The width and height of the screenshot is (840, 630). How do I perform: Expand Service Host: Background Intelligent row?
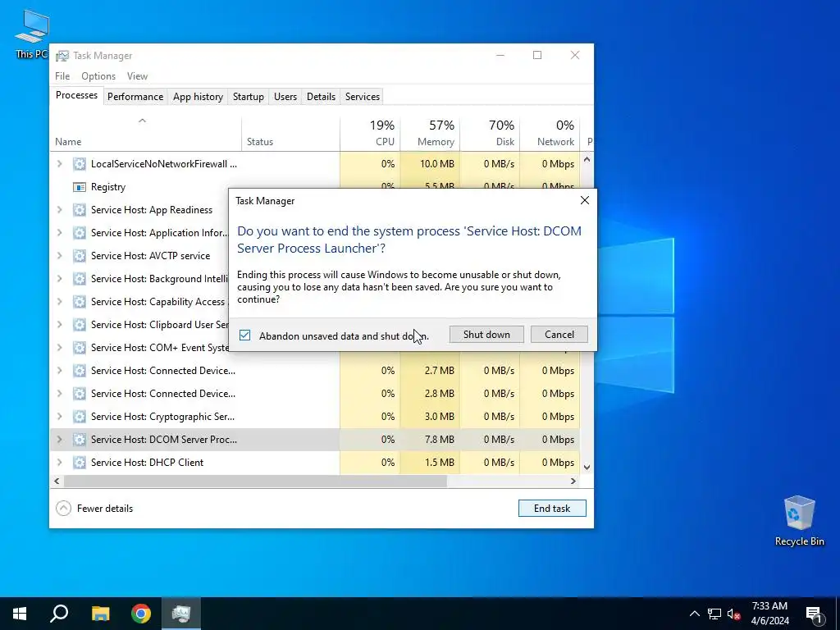coord(59,279)
